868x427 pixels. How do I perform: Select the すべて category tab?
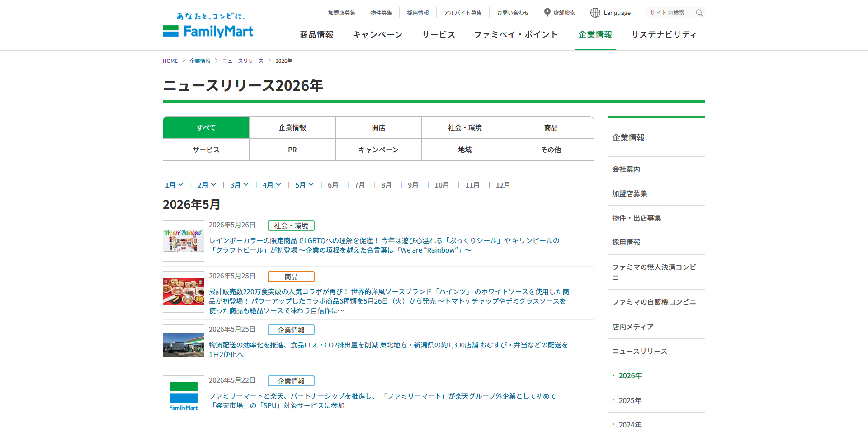[x=206, y=127]
